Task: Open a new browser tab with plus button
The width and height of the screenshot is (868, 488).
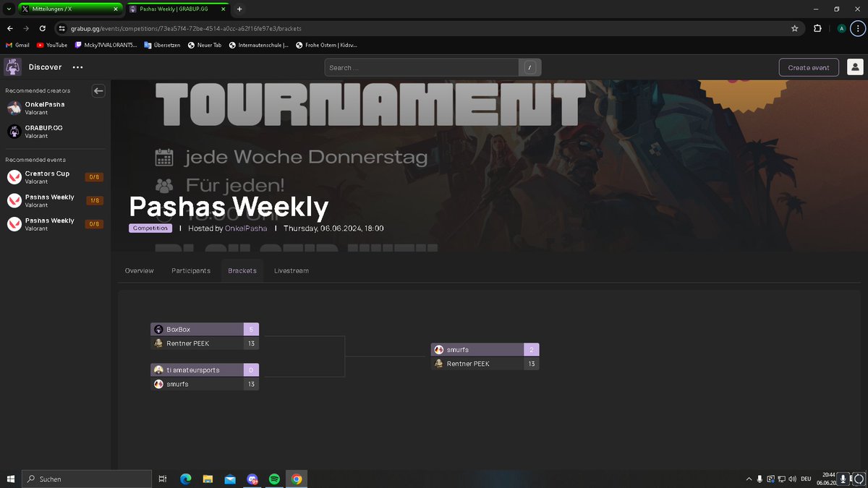Action: click(x=239, y=9)
